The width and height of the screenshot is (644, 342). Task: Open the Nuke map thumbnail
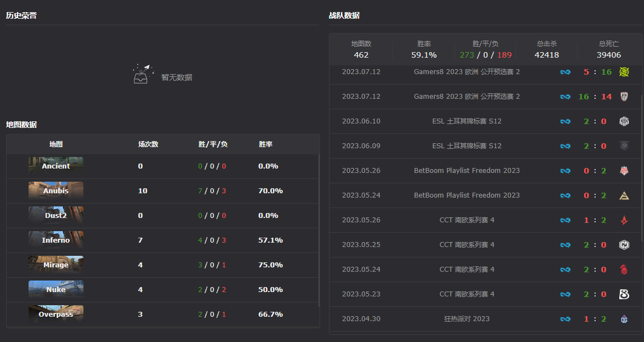[55, 289]
